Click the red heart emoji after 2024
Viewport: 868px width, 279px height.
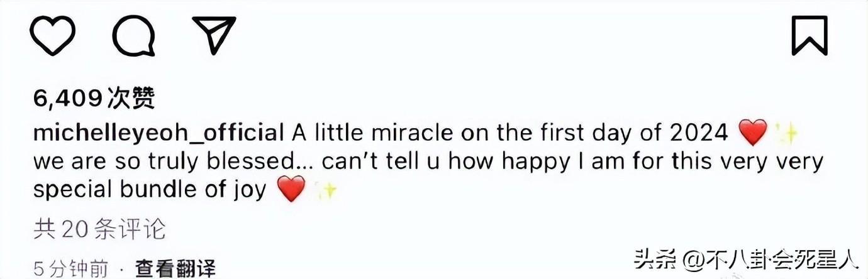[x=752, y=133]
